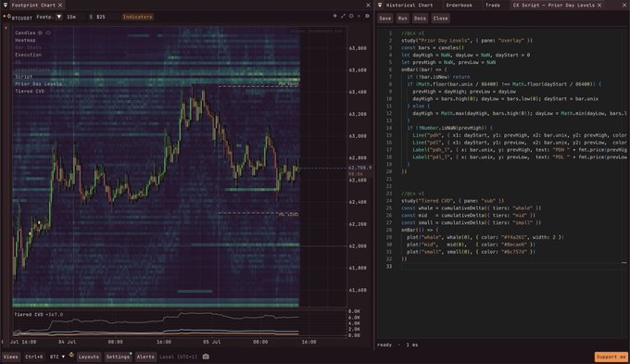Toggle the Prior Day Levels script

point(39,84)
